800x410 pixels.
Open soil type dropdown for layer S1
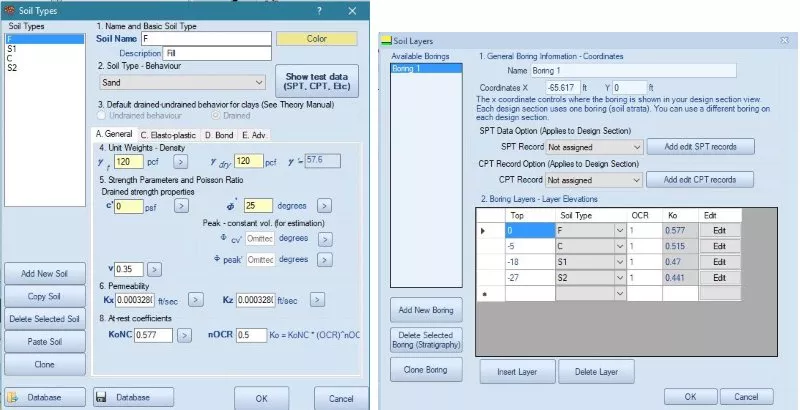pos(620,263)
